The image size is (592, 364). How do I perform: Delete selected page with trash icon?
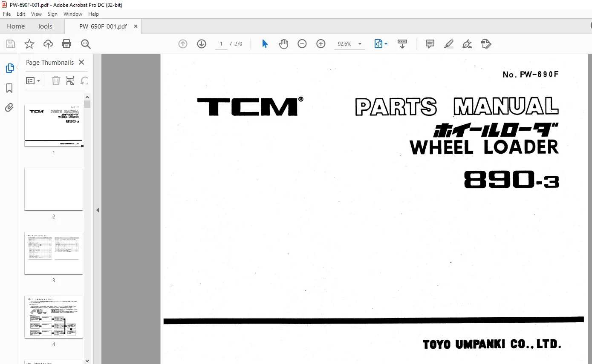[56, 80]
